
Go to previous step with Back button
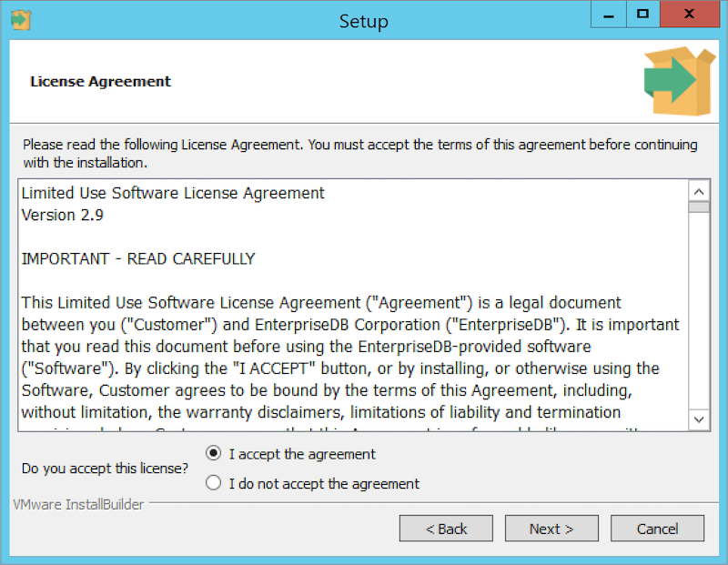click(x=446, y=529)
